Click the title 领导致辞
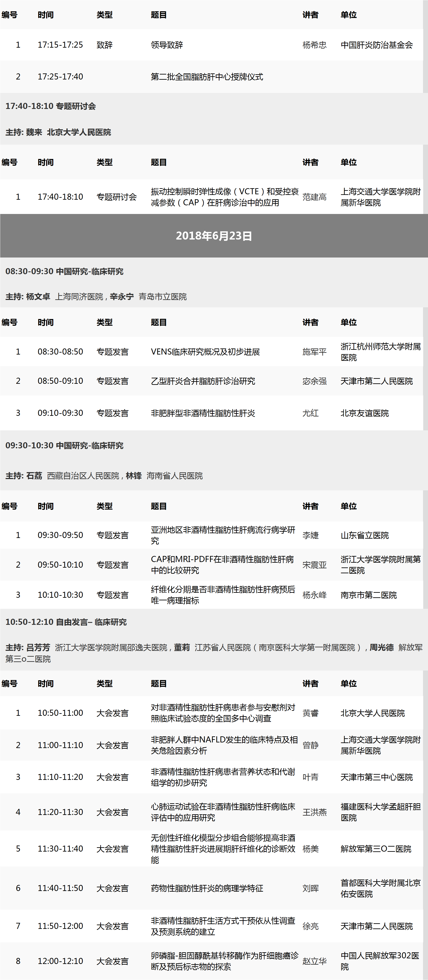 point(167,45)
